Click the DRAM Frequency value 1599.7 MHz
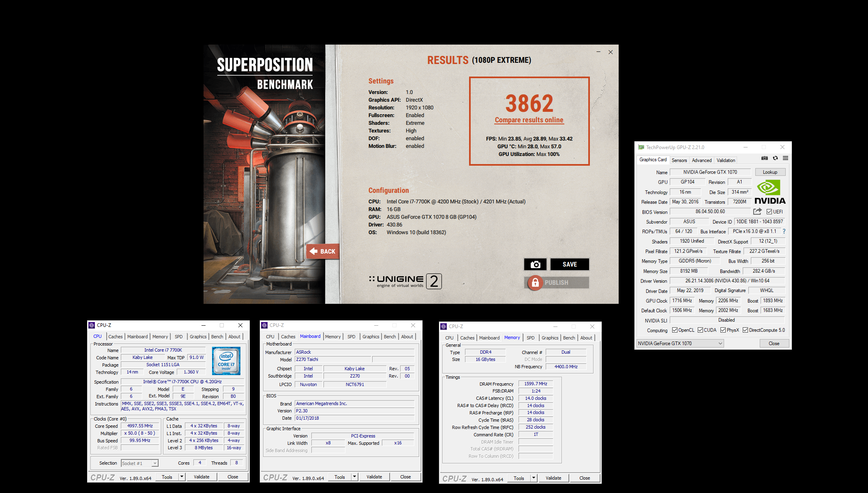This screenshot has width=868, height=493. (x=536, y=384)
